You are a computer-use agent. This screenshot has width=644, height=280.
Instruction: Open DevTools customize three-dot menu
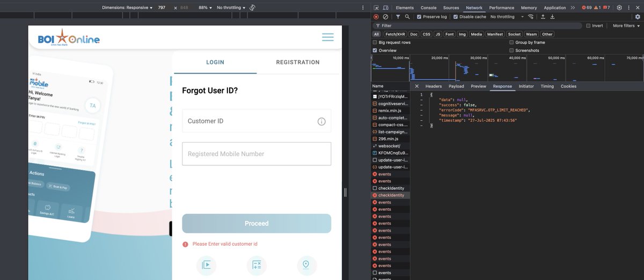coord(629,8)
